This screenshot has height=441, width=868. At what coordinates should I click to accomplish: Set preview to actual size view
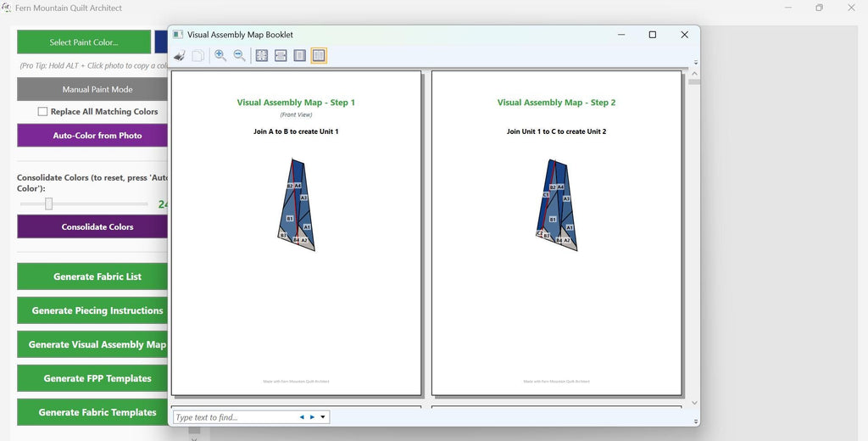pyautogui.click(x=262, y=55)
